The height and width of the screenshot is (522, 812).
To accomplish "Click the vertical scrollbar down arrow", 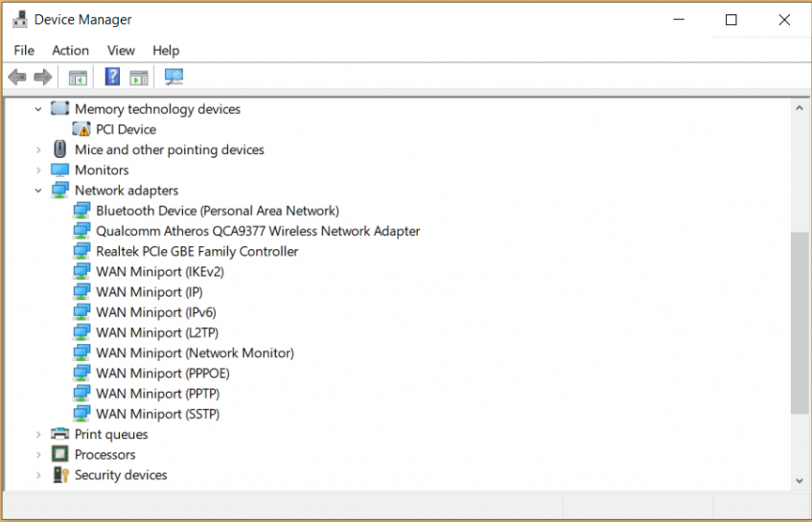I will point(800,481).
